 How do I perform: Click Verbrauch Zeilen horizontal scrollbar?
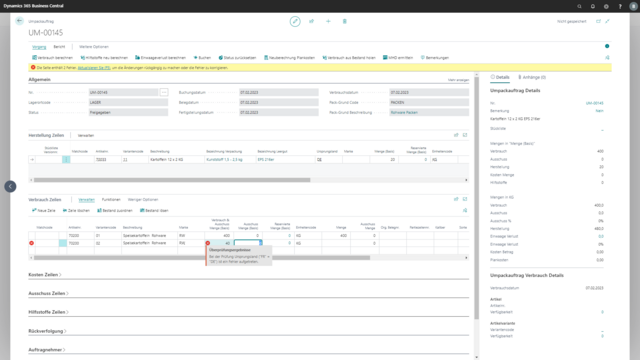(202, 258)
